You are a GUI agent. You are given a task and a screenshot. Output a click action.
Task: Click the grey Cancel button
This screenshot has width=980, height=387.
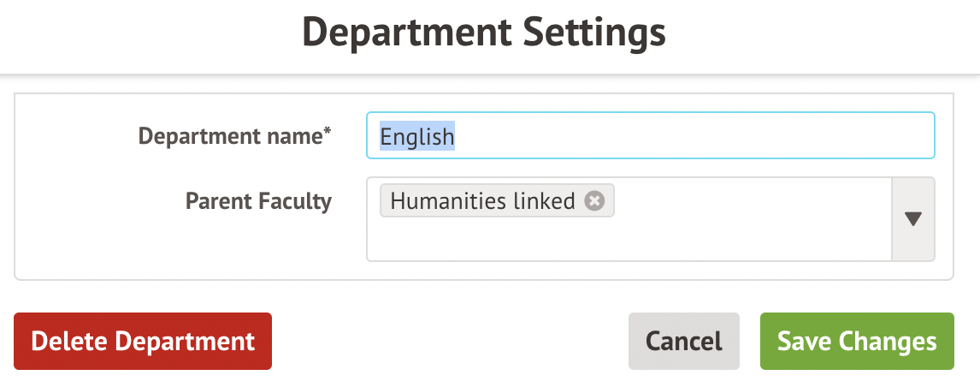(683, 341)
